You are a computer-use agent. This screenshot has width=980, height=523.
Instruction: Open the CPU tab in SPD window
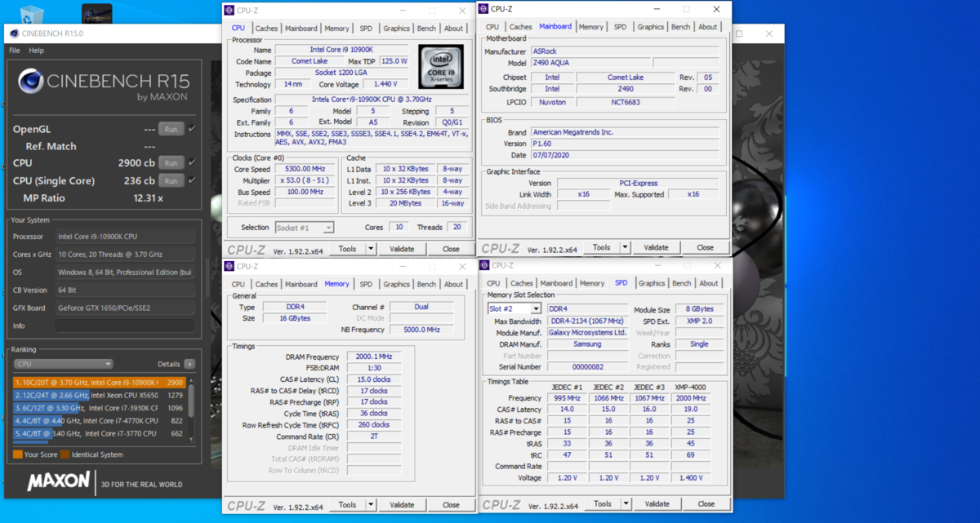pyautogui.click(x=492, y=283)
